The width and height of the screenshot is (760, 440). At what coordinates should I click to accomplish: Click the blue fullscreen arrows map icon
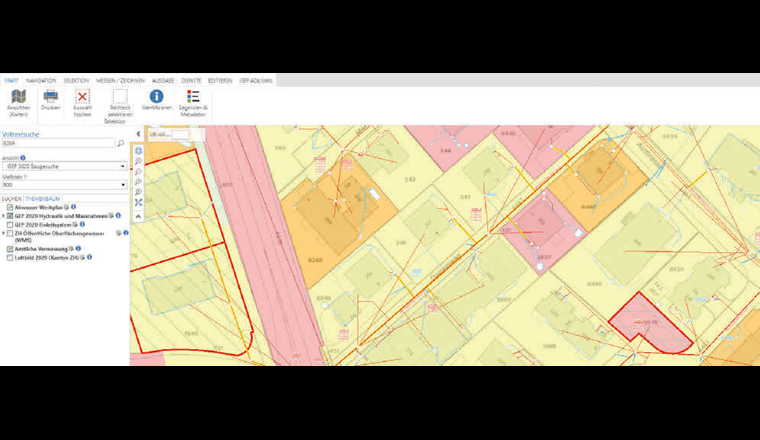(x=138, y=201)
